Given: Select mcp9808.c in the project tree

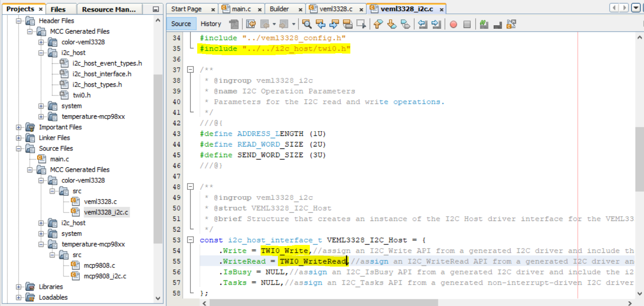Looking at the screenshot, I should pos(99,265).
